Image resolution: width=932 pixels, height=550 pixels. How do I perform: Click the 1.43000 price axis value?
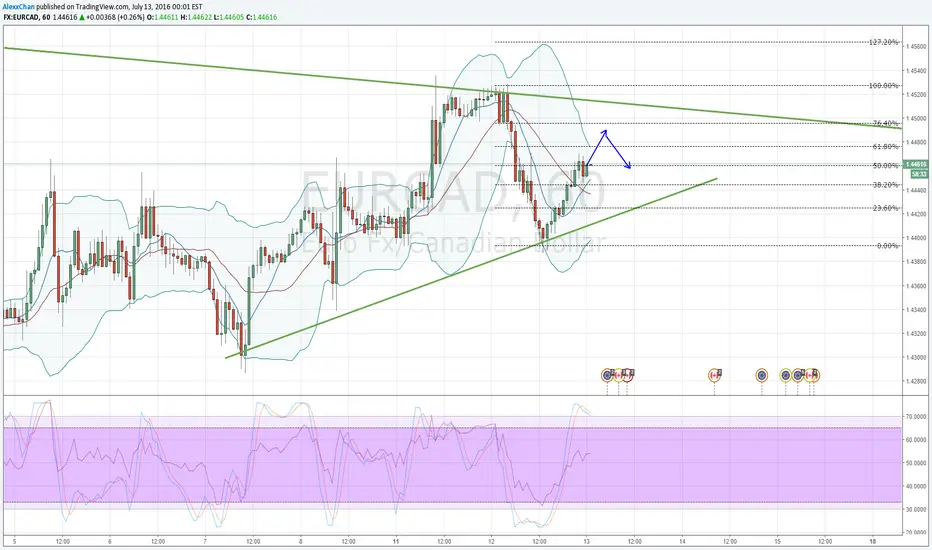(917, 357)
